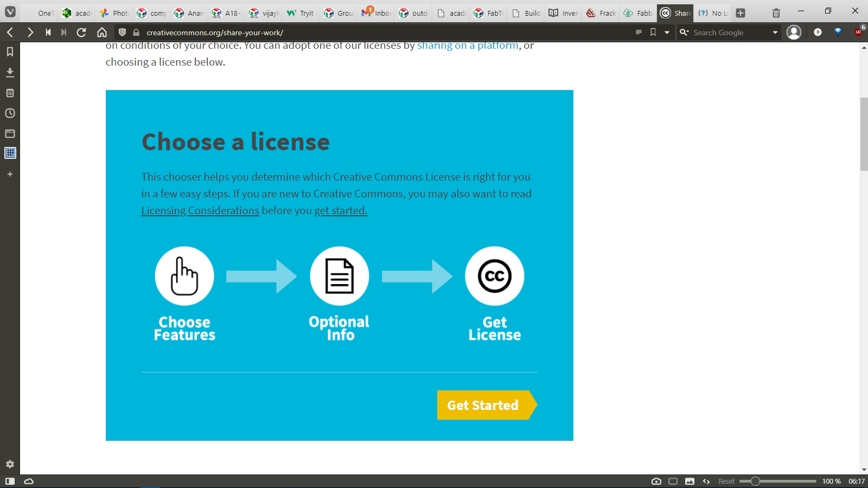Switch to the Frack tab
This screenshot has width=868, height=488.
pos(601,13)
